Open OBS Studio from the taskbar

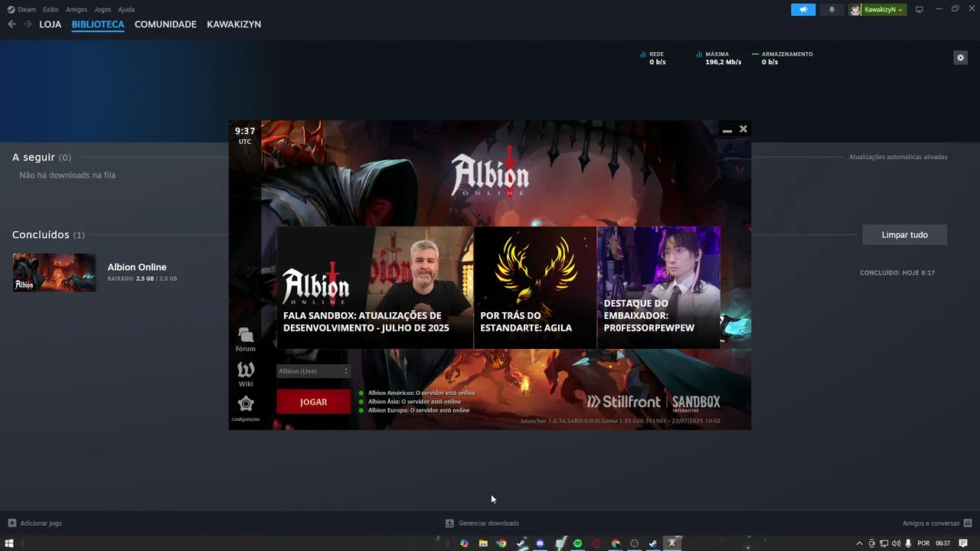point(634,543)
